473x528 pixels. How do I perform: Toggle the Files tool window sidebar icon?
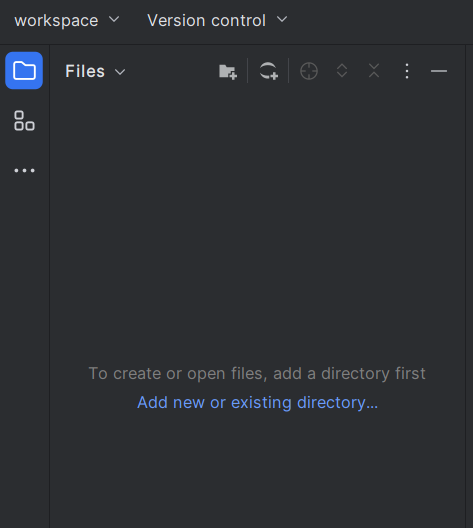coord(24,70)
